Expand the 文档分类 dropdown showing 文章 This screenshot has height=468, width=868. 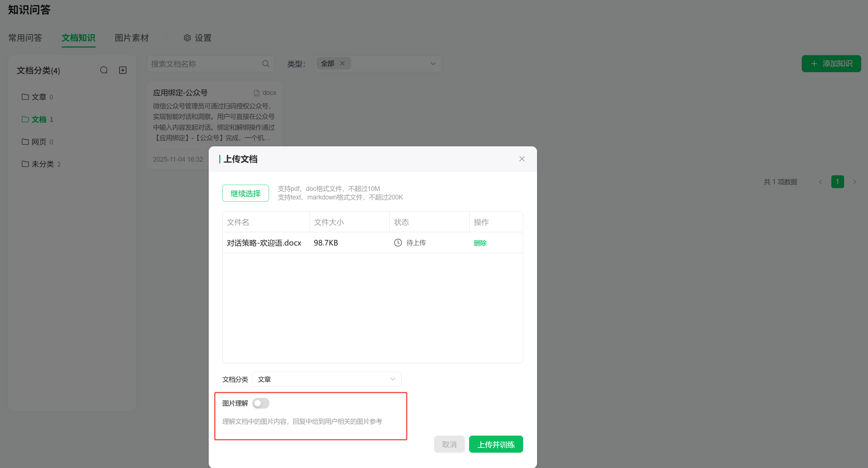[x=326, y=379]
